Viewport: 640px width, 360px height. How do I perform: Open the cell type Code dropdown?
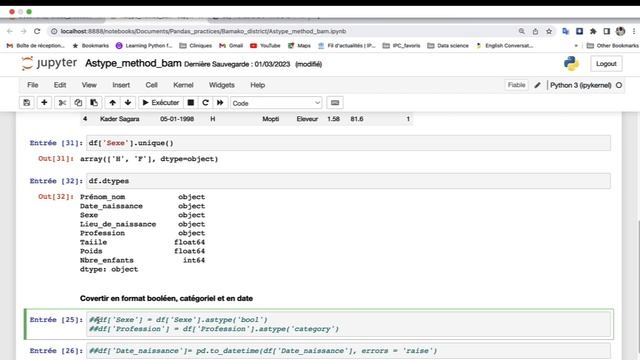pos(276,103)
